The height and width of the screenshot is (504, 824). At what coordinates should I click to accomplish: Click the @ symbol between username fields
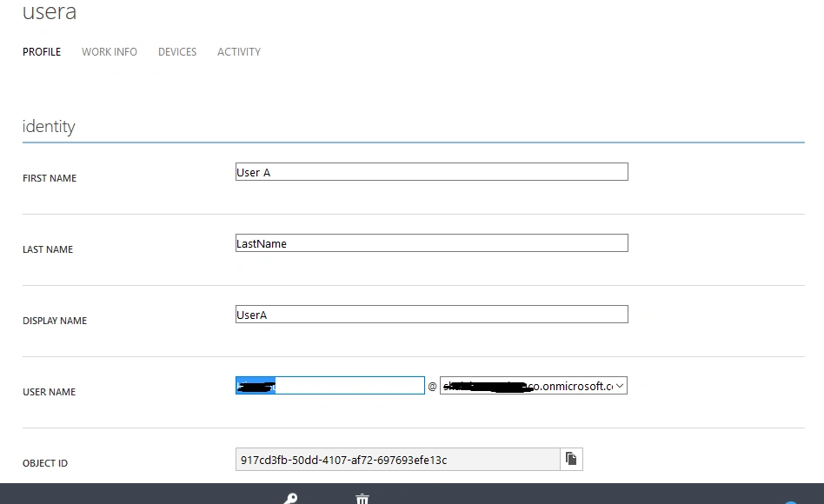tap(432, 387)
